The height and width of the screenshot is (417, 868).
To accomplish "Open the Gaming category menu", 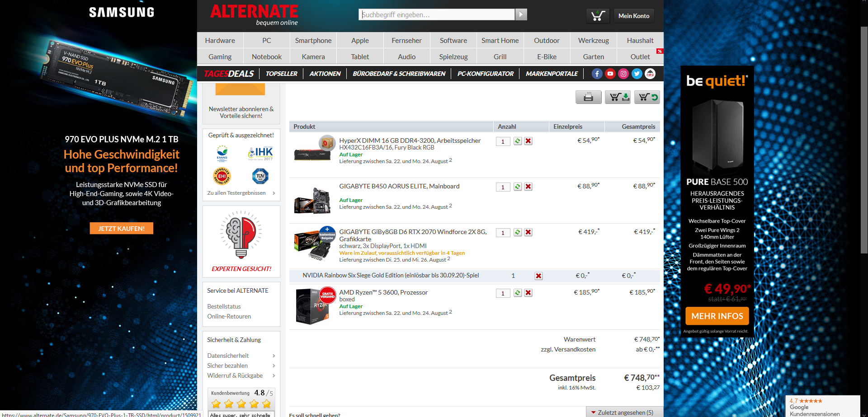I will (x=220, y=56).
